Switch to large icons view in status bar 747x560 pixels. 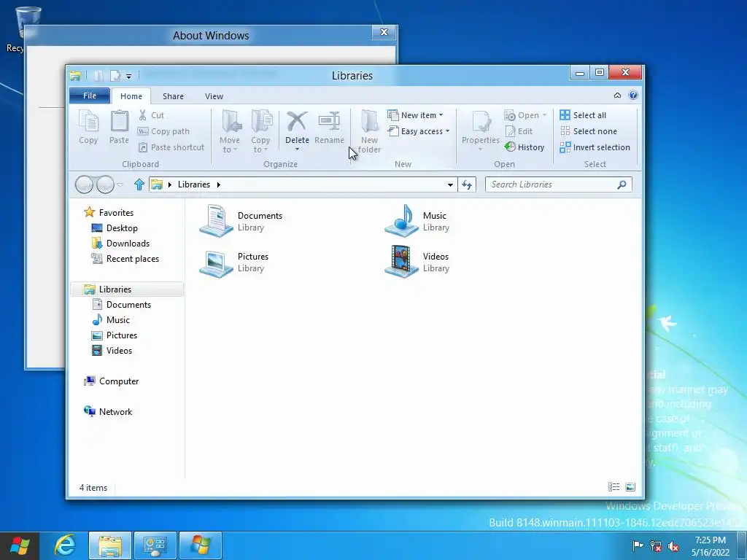coord(630,486)
